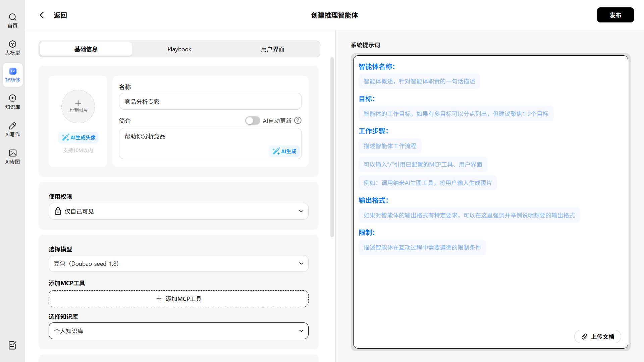Click the 上传文档 button
The height and width of the screenshot is (362, 644).
click(597, 337)
